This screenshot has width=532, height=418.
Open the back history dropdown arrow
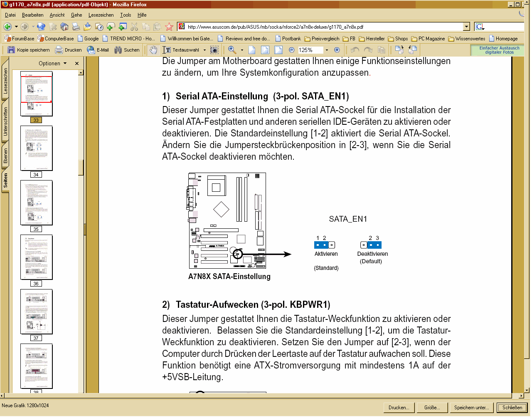click(16, 27)
